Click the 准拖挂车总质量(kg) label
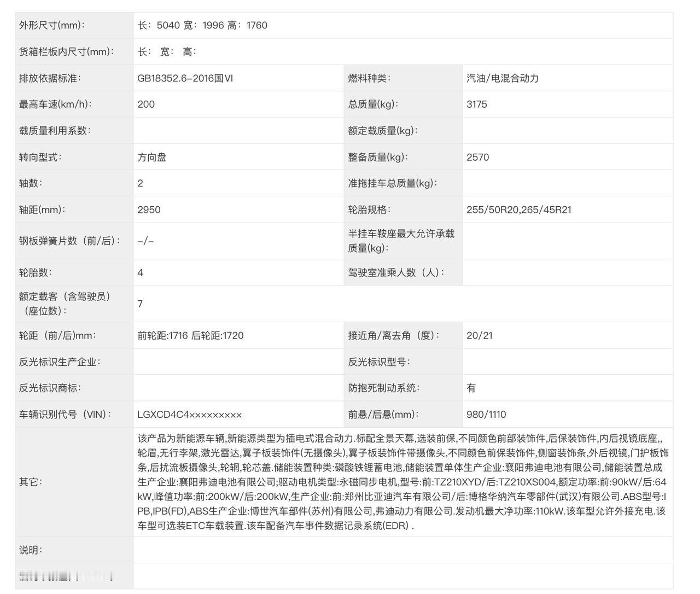The height and width of the screenshot is (594, 700). tap(393, 183)
